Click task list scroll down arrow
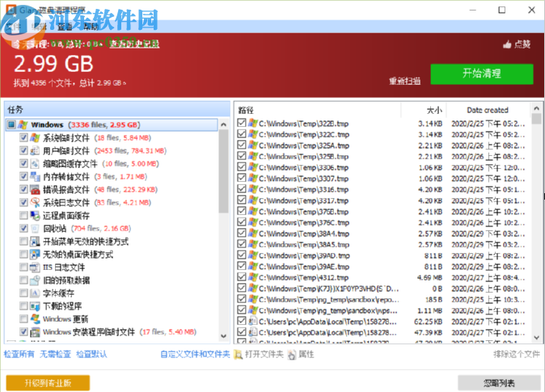This screenshot has width=545, height=392. [x=223, y=336]
